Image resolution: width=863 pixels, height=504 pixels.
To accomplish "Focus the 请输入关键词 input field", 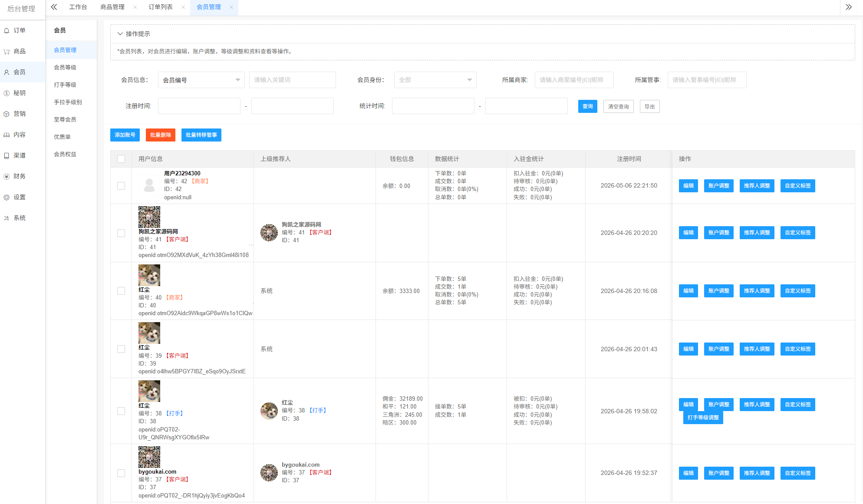I will [x=293, y=80].
